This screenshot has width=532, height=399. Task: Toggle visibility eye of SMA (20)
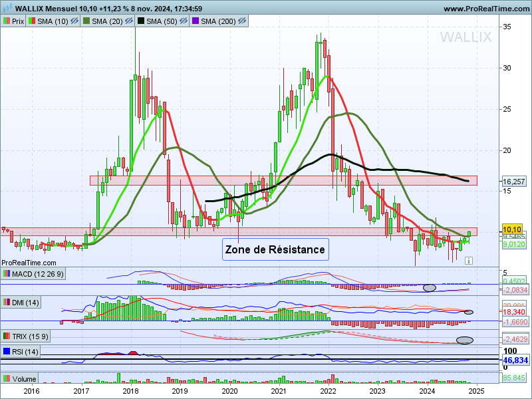point(129,21)
